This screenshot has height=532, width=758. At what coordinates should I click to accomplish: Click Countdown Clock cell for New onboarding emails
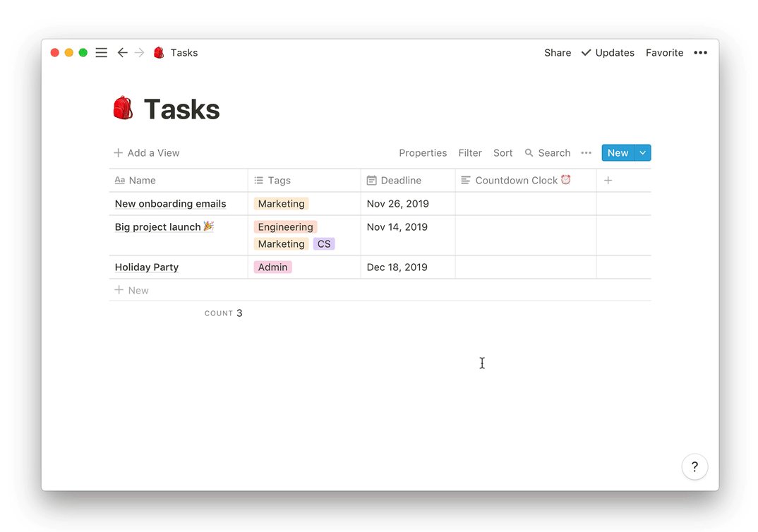pyautogui.click(x=526, y=203)
